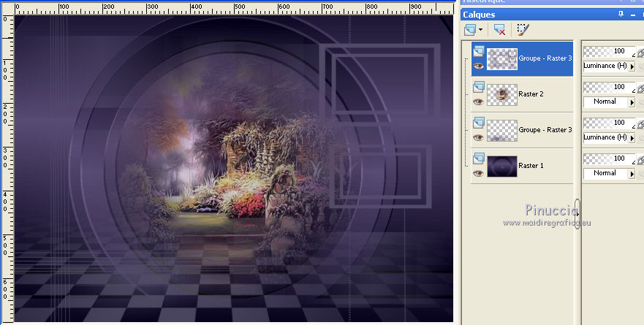Adjust opacity slider for Raster 2 layer
Viewport: 644px width, 325px height.
click(609, 88)
